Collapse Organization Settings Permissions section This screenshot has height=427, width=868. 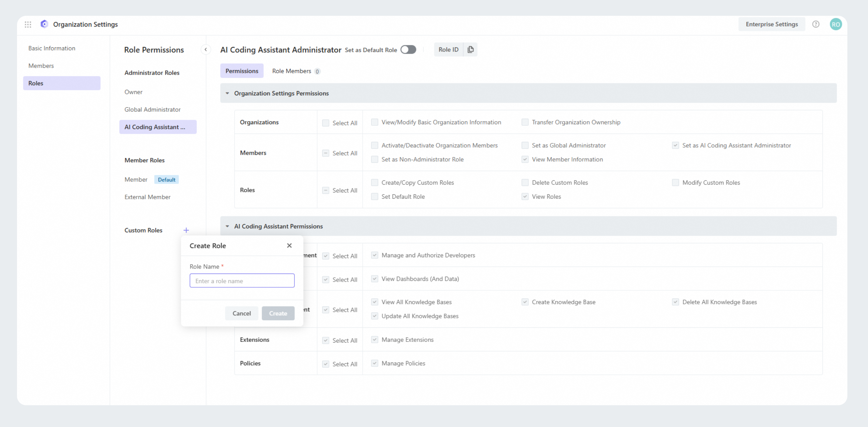pyautogui.click(x=227, y=94)
